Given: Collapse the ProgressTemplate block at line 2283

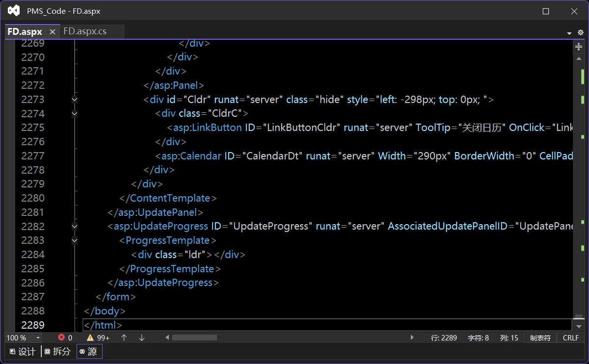Looking at the screenshot, I should tap(75, 240).
